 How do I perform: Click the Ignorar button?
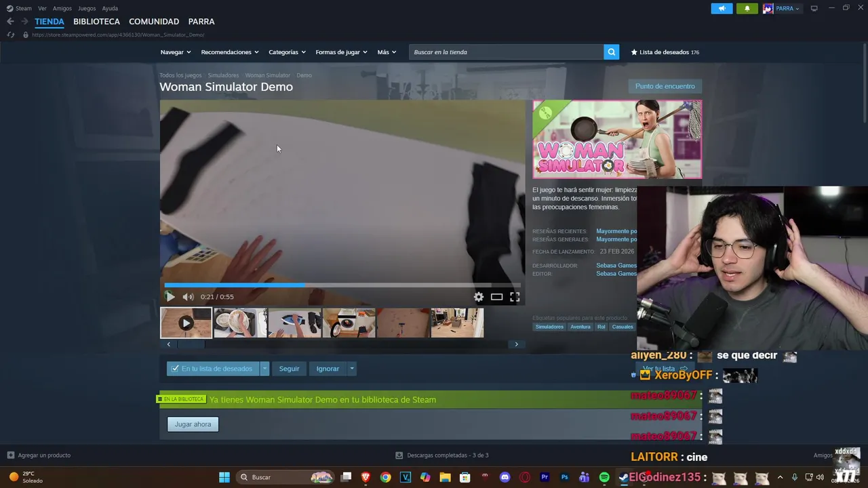[x=328, y=369]
